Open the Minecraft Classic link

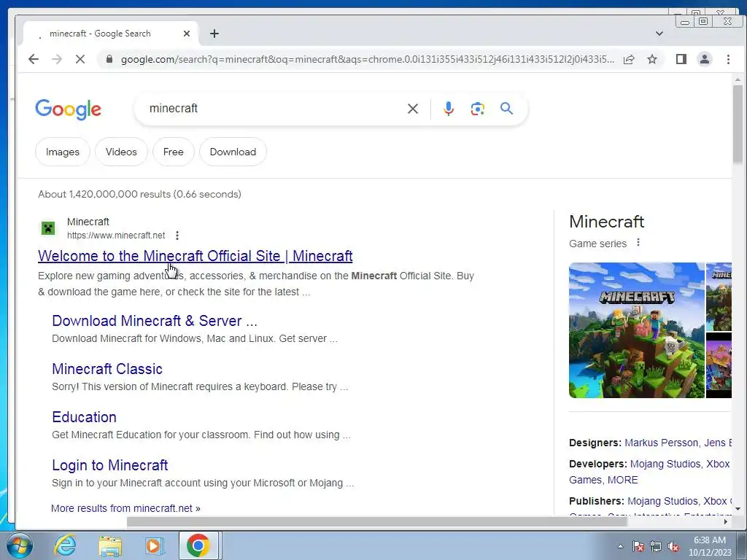pos(107,368)
